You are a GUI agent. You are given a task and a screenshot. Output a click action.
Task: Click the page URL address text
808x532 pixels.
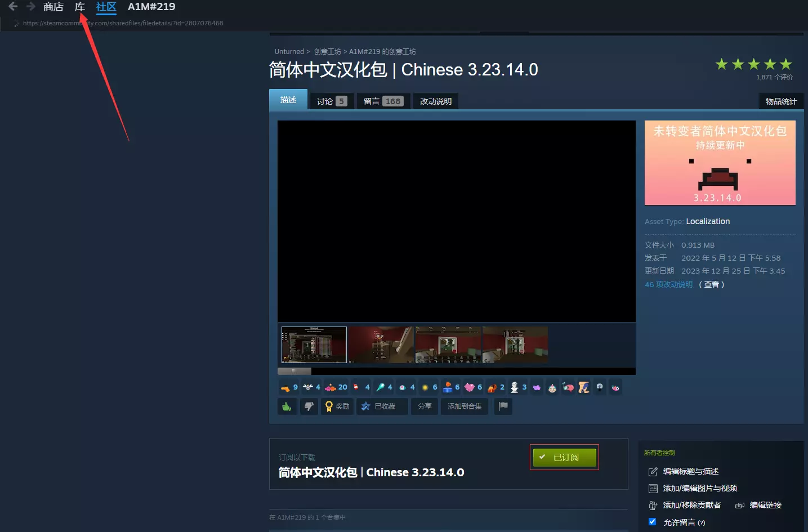[x=123, y=23]
